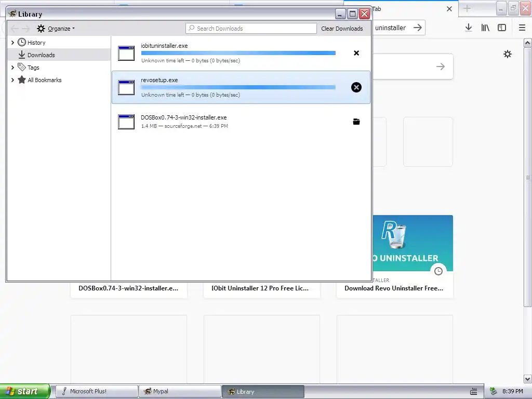
Task: Click the DOSBox installer file icon
Action: (x=126, y=122)
